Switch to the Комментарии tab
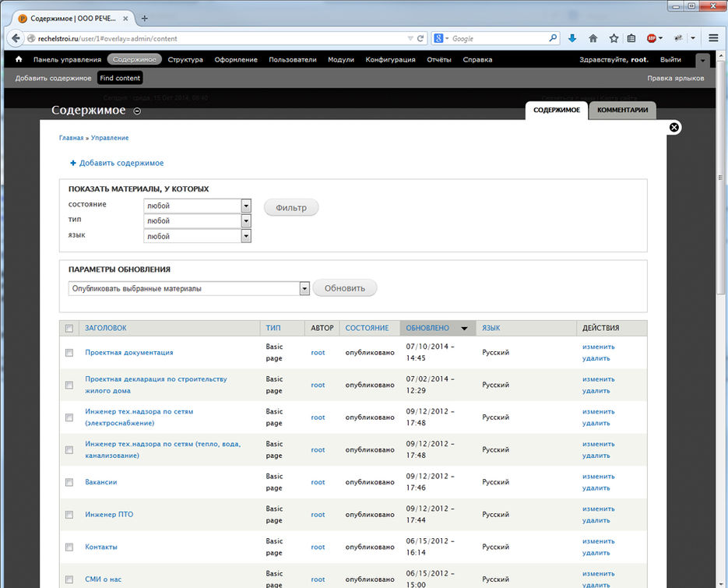 622,110
